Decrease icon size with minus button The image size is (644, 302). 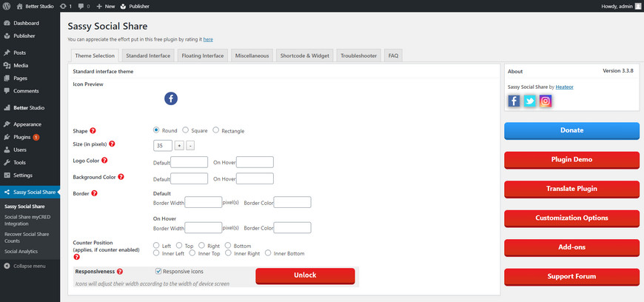coord(190,146)
